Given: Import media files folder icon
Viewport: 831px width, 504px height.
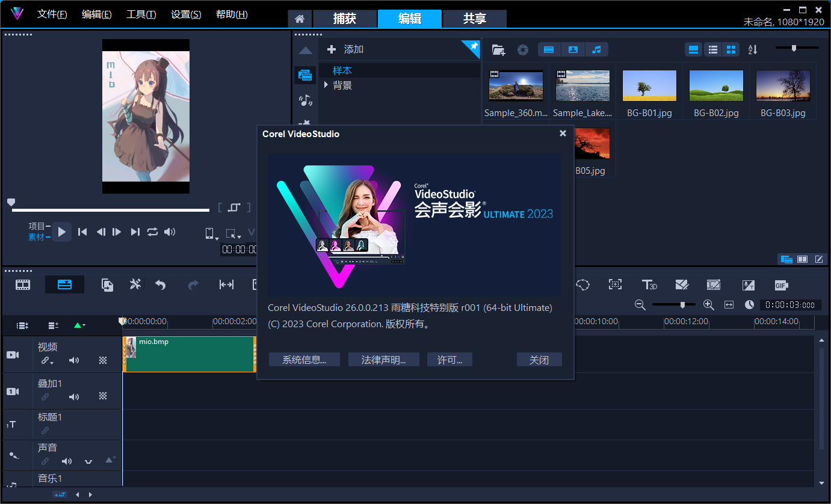Looking at the screenshot, I should (498, 49).
